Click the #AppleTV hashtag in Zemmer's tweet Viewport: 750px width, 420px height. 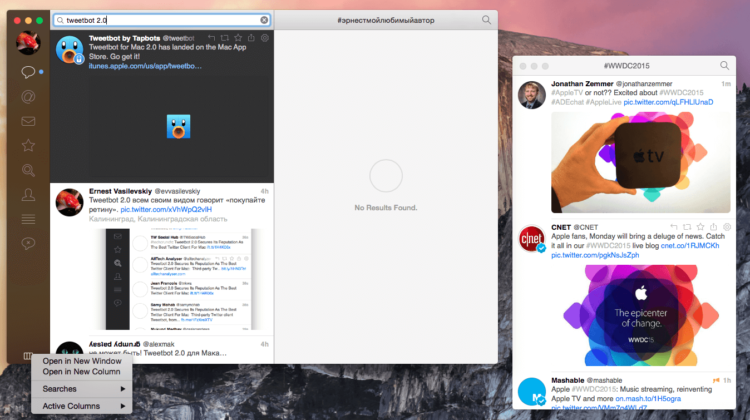(567, 93)
